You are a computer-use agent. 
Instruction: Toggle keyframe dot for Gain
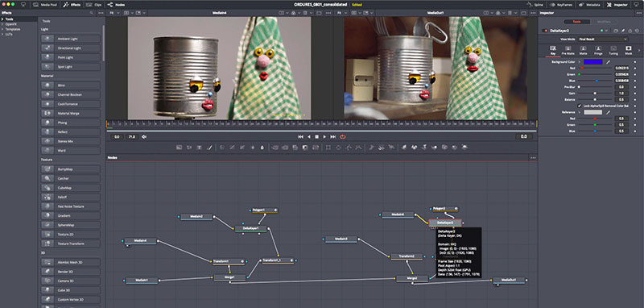(x=635, y=94)
